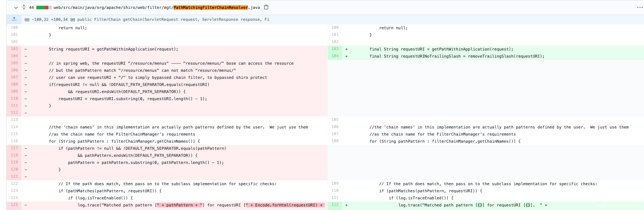Click the hunk header @@ -100,32 +100,34 @@ text

click(147, 19)
